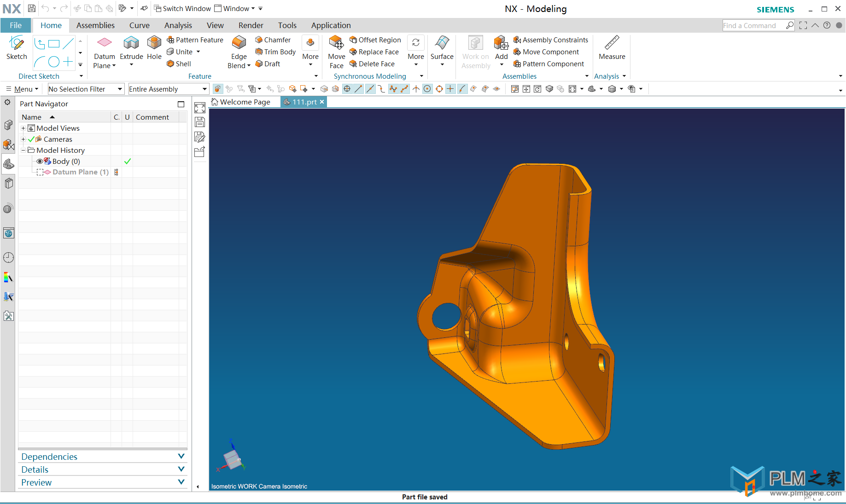Click the Draft tool
Viewport: 846px width, 504px height.
click(268, 64)
